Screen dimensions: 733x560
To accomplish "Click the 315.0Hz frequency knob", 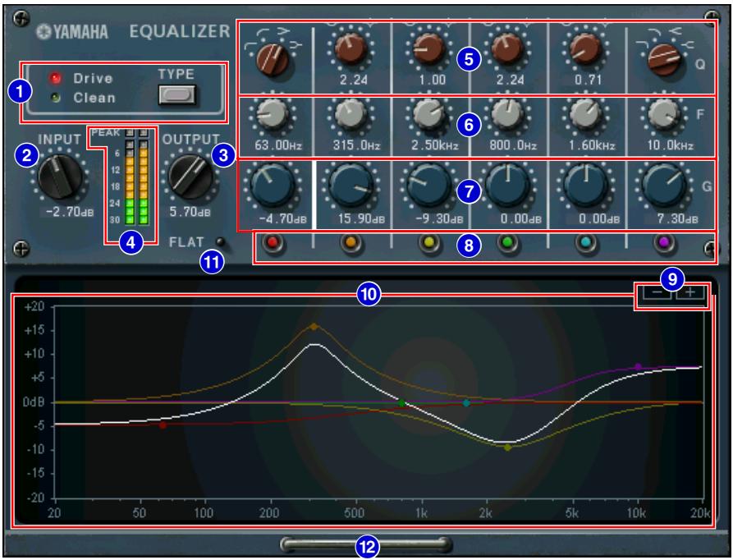I will (x=351, y=116).
